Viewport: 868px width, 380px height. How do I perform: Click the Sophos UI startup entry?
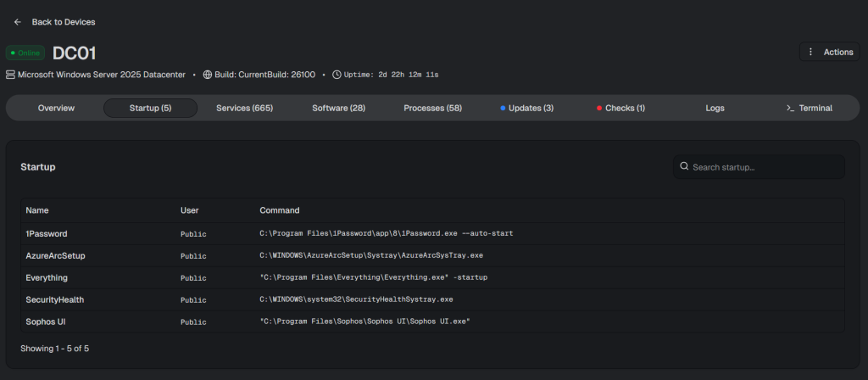pyautogui.click(x=47, y=321)
